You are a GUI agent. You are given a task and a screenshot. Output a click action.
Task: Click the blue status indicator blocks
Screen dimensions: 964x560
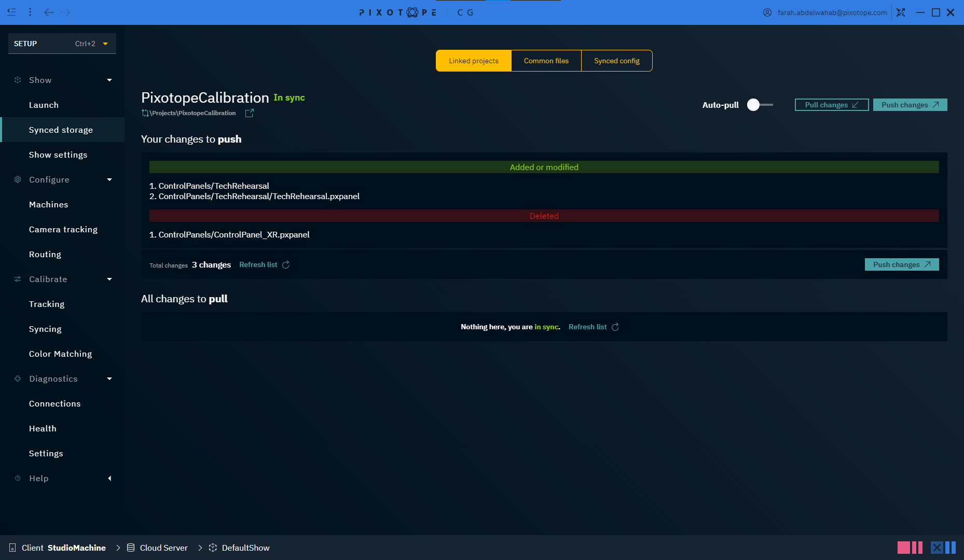tap(943, 548)
